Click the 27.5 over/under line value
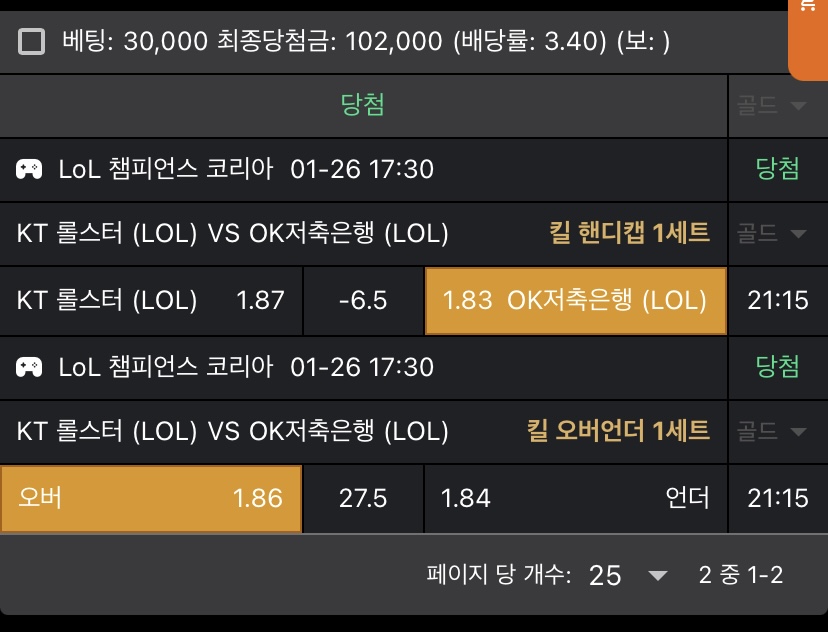 pos(363,498)
